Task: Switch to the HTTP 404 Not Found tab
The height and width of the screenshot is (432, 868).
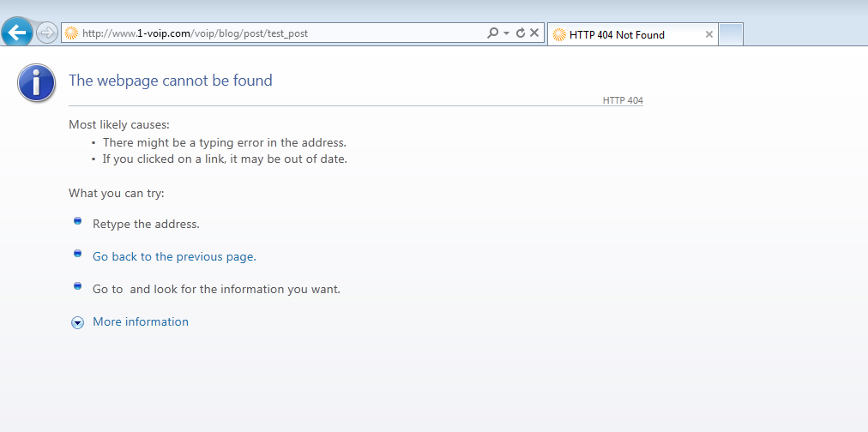Action: pos(633,34)
